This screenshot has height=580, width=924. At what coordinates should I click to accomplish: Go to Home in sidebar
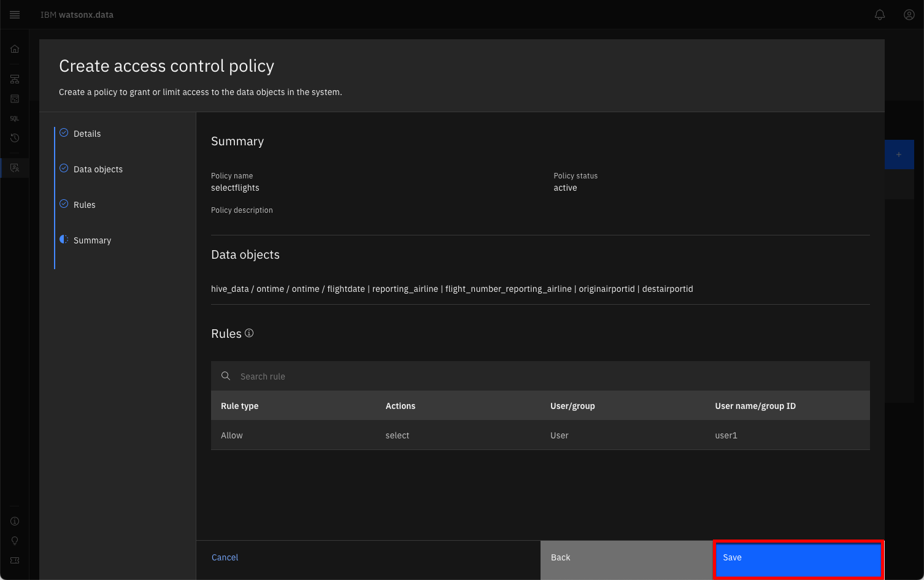point(15,49)
